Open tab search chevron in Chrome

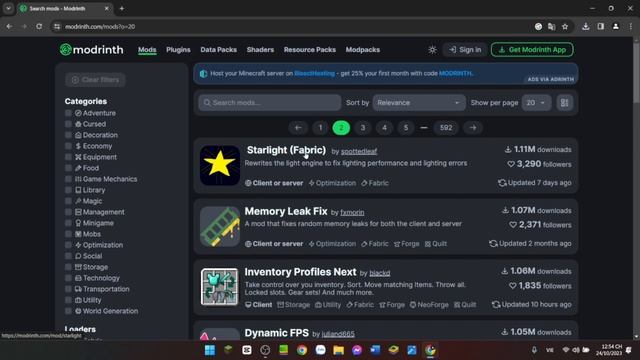point(8,9)
